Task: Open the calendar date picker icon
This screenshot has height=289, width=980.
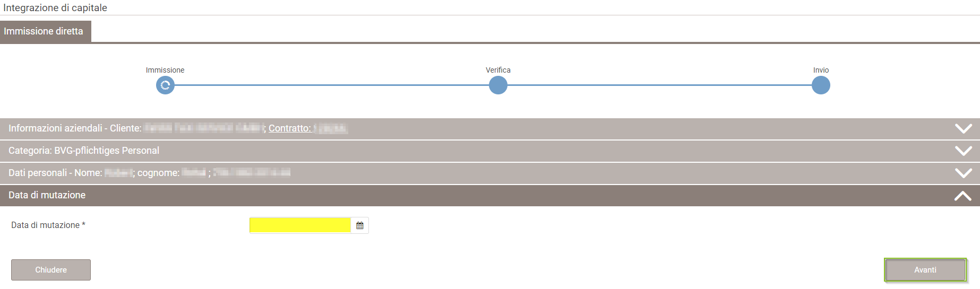Action: (360, 225)
